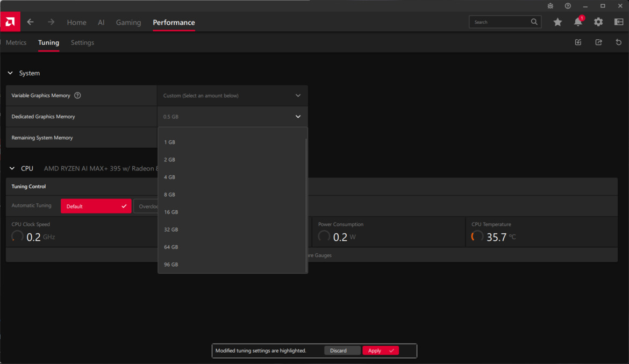This screenshot has height=364, width=629.
Task: Click the memory dropdown list scrollbar
Action: 306,205
